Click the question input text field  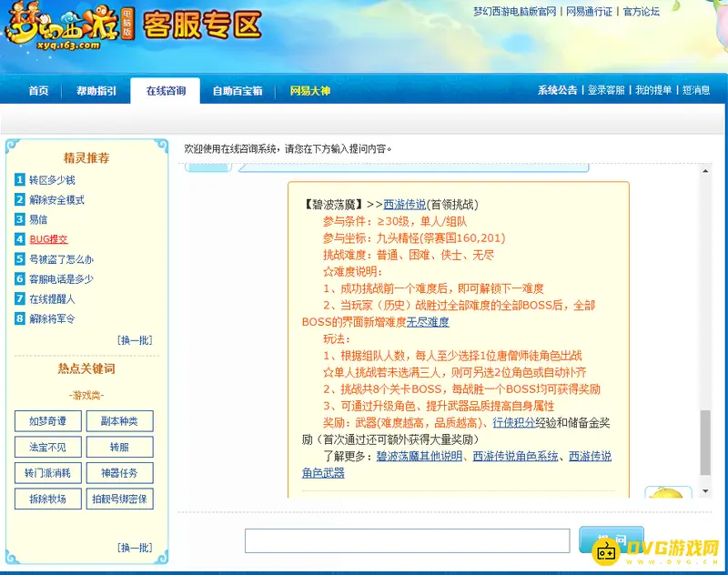pos(407,540)
